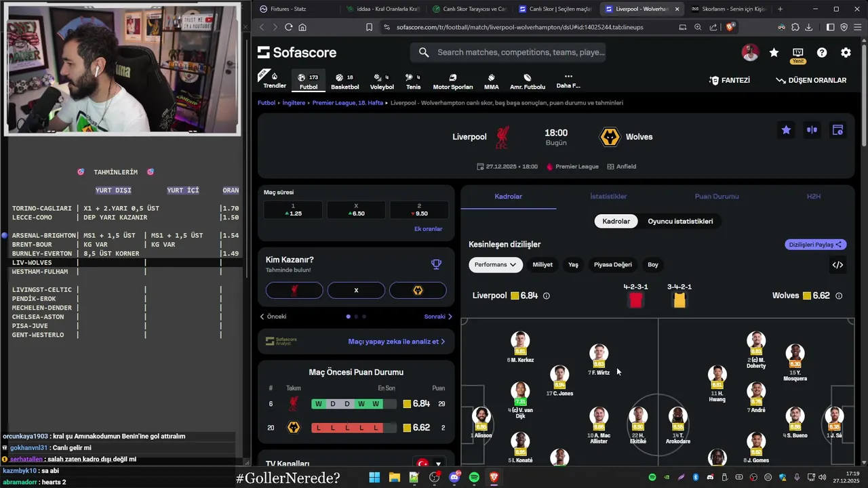Switch to Puan Durumu tab

pyautogui.click(x=716, y=197)
